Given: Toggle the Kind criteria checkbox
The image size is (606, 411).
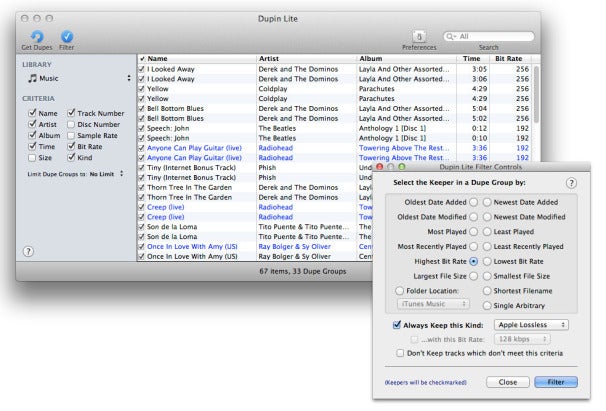Looking at the screenshot, I should click(71, 157).
